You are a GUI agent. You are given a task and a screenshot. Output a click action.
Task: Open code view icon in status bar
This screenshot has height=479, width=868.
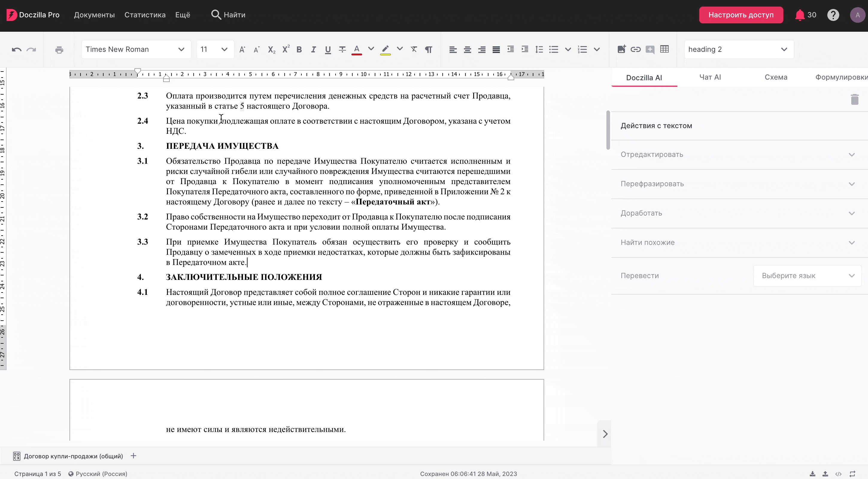(838, 474)
